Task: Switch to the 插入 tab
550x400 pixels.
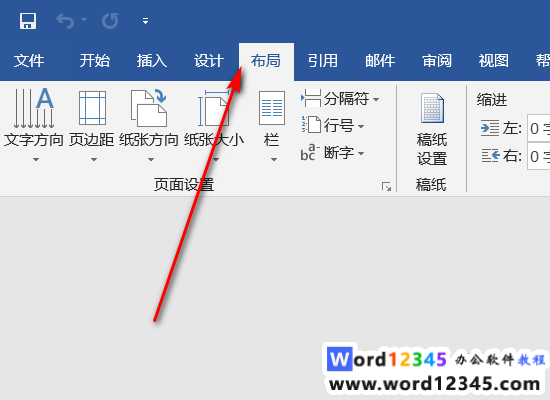Action: (152, 61)
